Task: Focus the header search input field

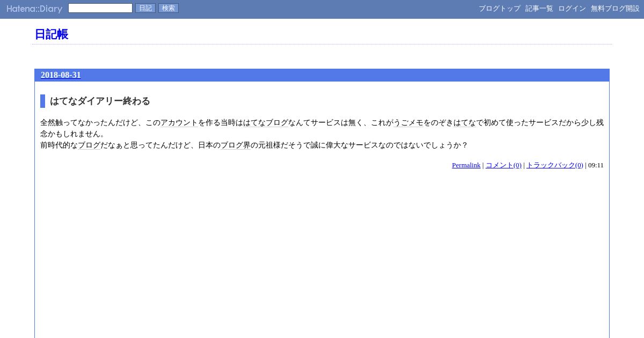Action: 100,8
